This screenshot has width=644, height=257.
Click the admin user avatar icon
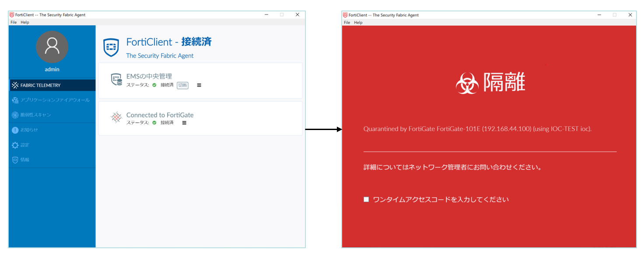point(52,47)
